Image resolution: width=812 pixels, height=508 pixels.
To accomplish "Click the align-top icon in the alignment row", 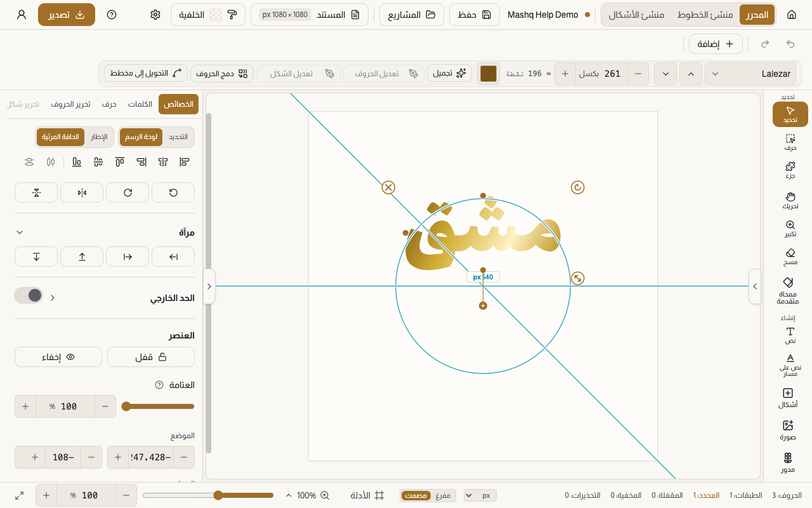I will tap(120, 162).
